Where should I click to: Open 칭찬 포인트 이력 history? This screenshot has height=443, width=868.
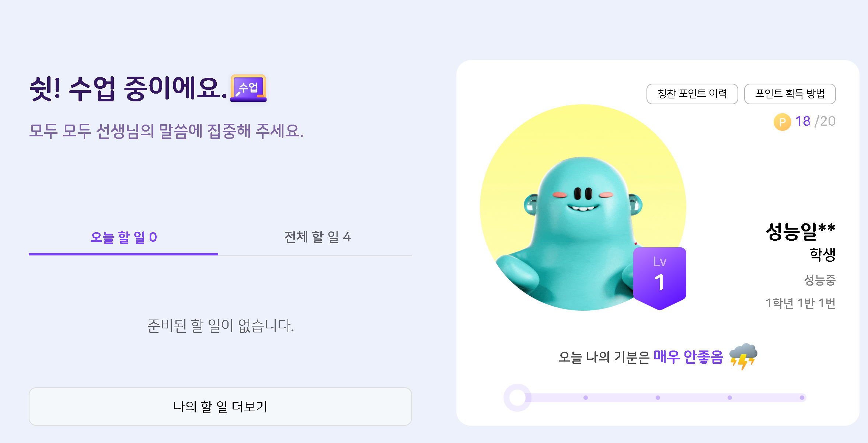[692, 94]
